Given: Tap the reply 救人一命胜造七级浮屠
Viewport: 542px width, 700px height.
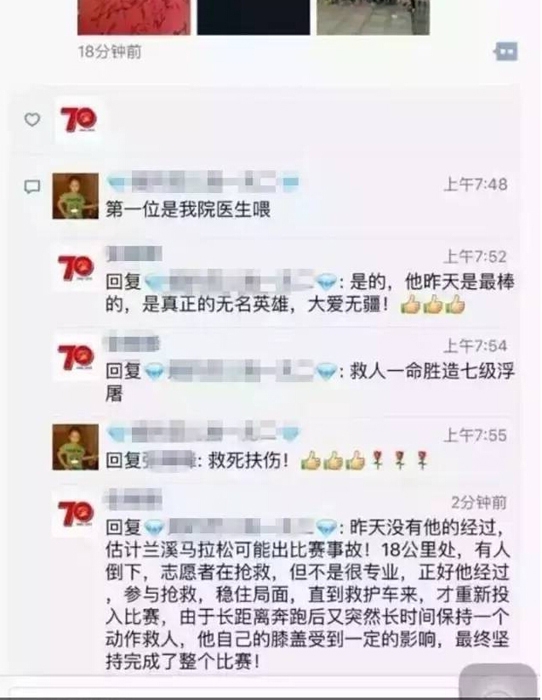Looking at the screenshot, I should 310,382.
